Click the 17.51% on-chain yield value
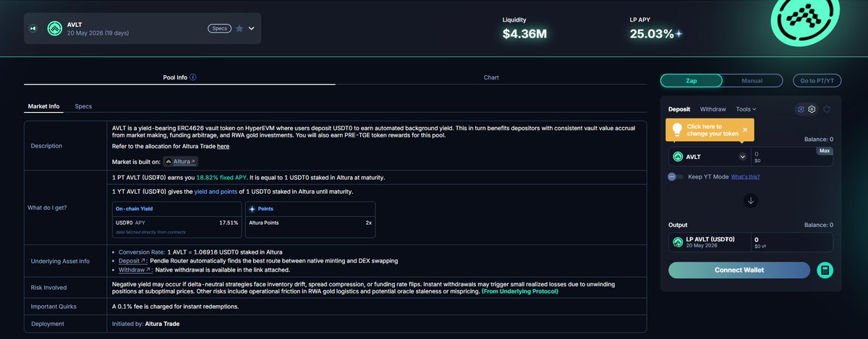 click(x=229, y=223)
